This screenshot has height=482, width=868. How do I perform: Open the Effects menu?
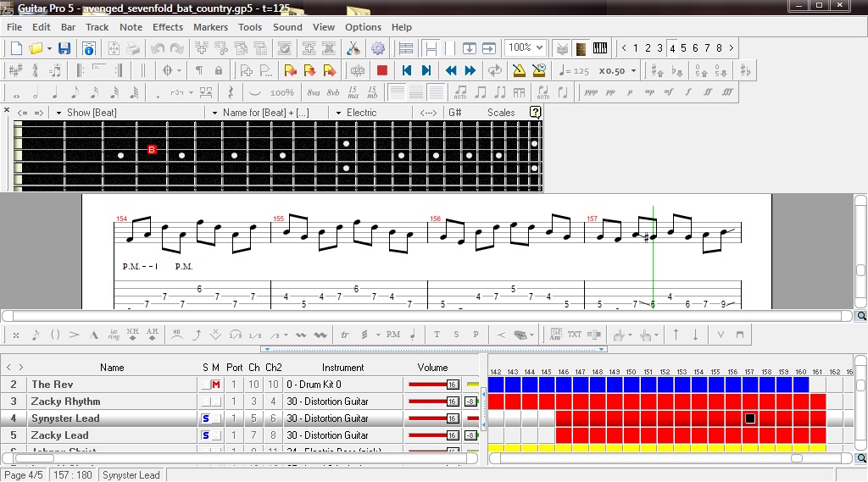pos(168,27)
